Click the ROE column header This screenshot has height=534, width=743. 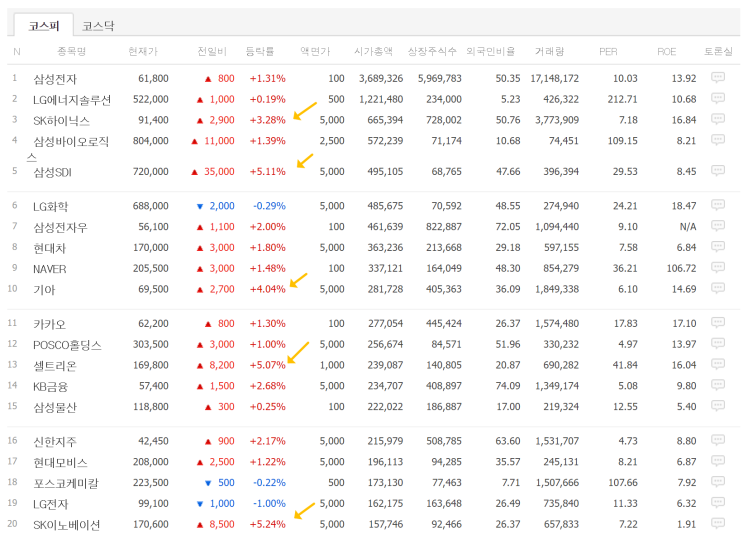(x=666, y=52)
